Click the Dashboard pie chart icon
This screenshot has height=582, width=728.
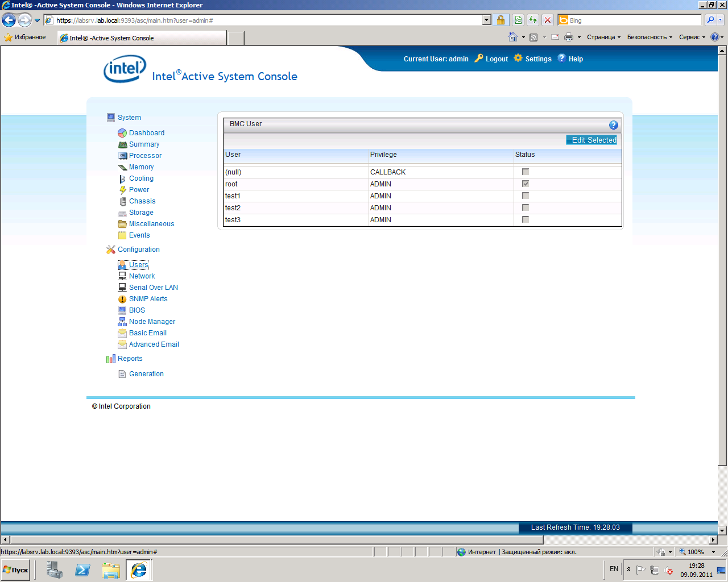tap(122, 133)
